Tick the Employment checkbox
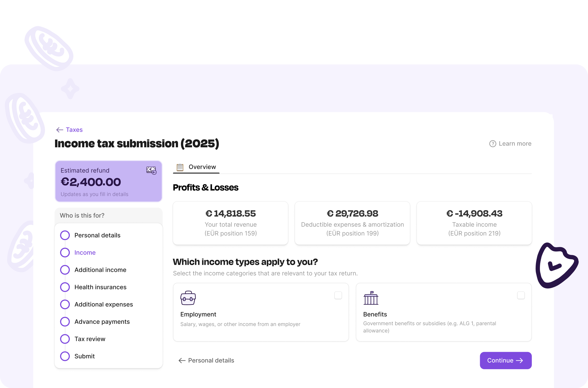The image size is (588, 388). (x=338, y=295)
